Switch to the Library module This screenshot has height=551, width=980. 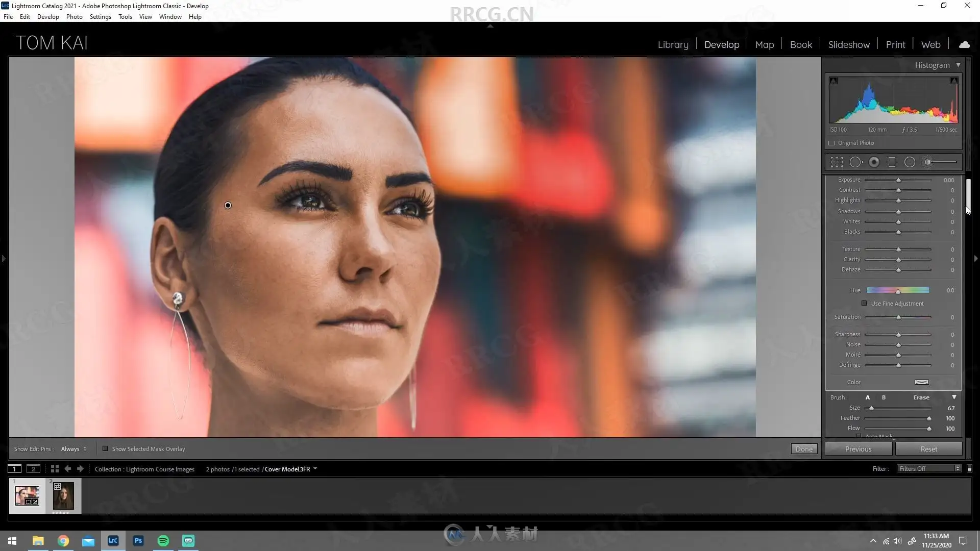click(x=673, y=45)
